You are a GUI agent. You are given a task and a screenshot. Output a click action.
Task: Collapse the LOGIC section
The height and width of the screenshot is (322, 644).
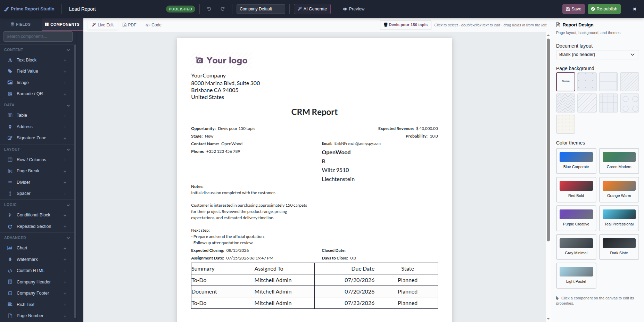tap(68, 205)
